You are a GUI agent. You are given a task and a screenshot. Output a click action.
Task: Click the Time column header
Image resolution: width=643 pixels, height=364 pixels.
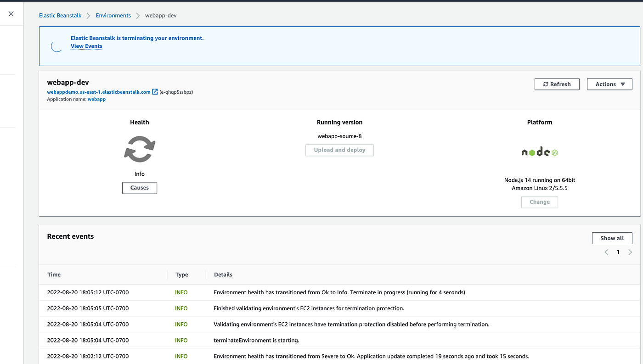[54, 274]
